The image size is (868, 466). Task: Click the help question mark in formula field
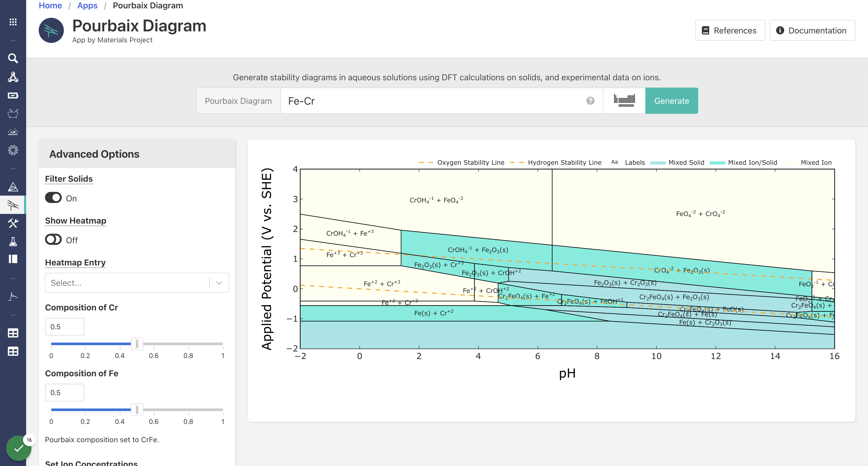[x=590, y=101]
